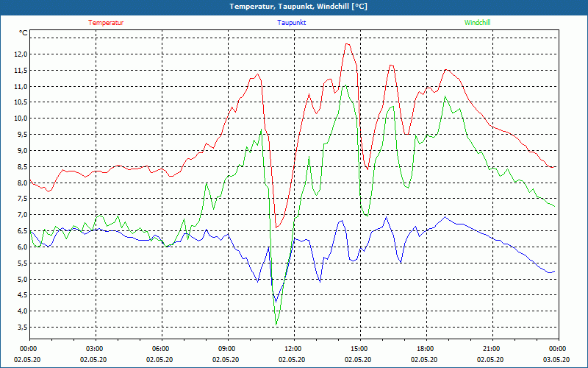Image resolution: width=588 pixels, height=368 pixels.
Task: Click the 10,5 y-axis value
Action: 21,102
